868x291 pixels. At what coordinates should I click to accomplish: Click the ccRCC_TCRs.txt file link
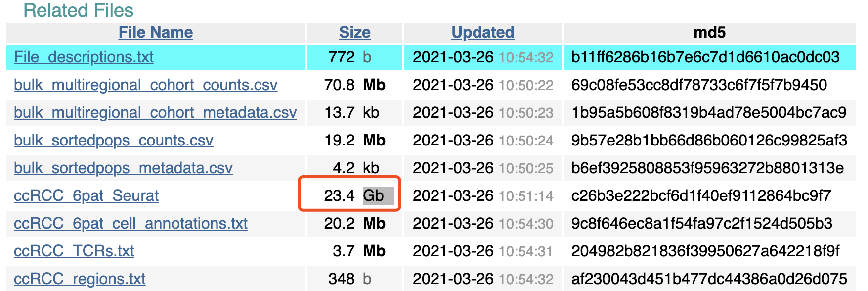click(x=74, y=251)
